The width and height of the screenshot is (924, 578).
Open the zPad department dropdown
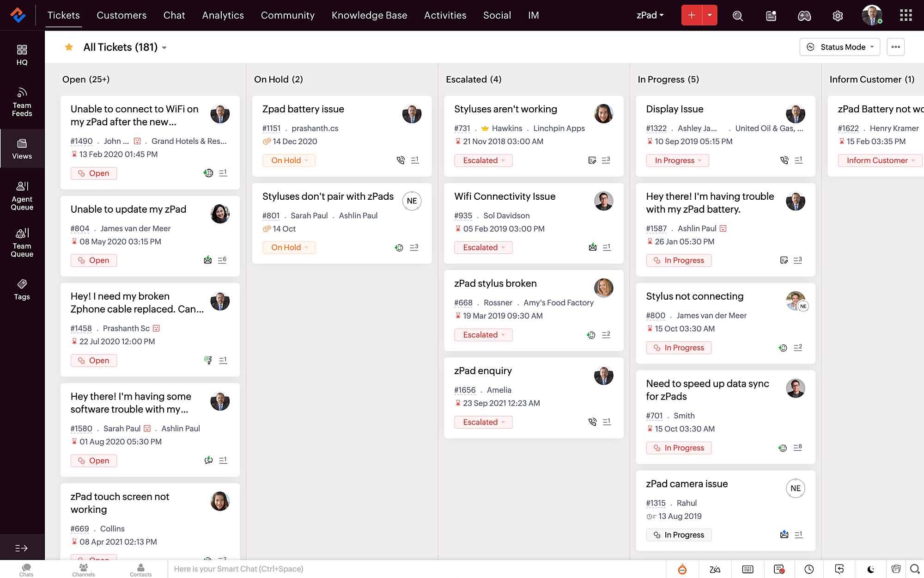point(650,15)
